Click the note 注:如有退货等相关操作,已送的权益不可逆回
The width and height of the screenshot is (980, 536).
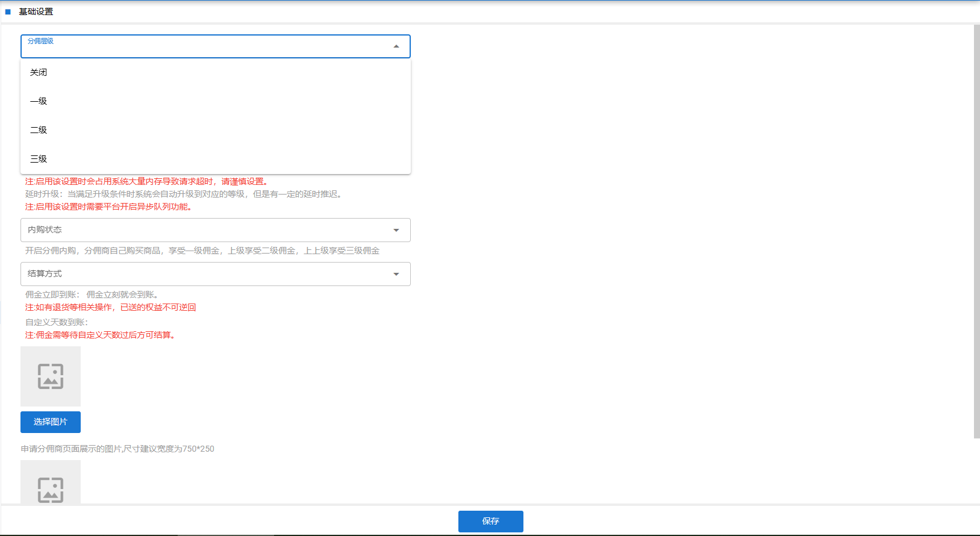111,307
